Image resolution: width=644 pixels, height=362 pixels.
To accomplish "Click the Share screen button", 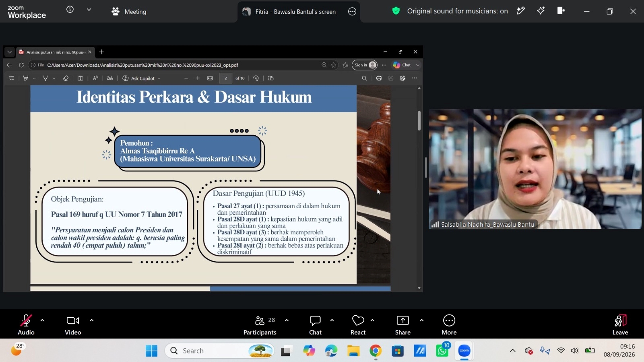I will (403, 325).
